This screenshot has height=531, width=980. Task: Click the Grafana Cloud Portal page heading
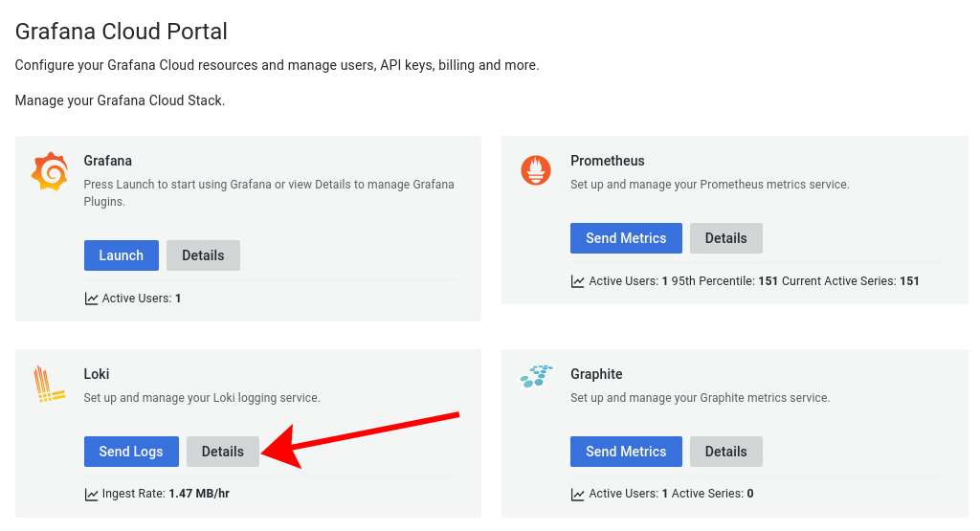(x=122, y=32)
